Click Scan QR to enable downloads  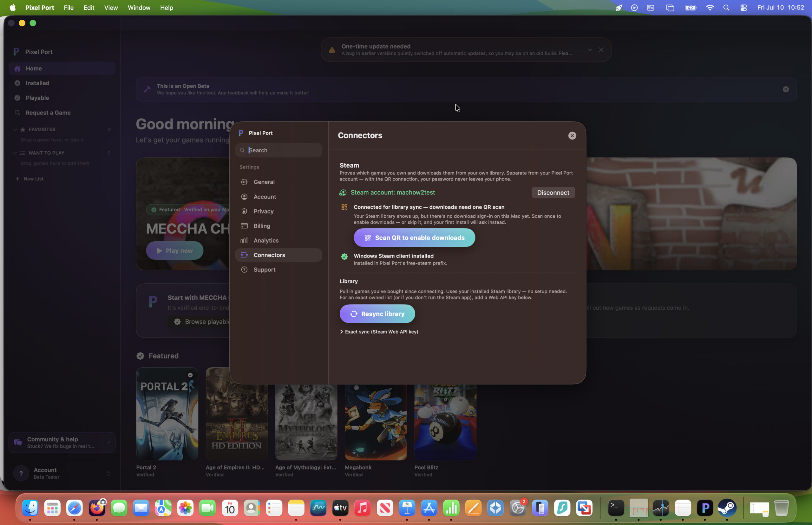(414, 238)
